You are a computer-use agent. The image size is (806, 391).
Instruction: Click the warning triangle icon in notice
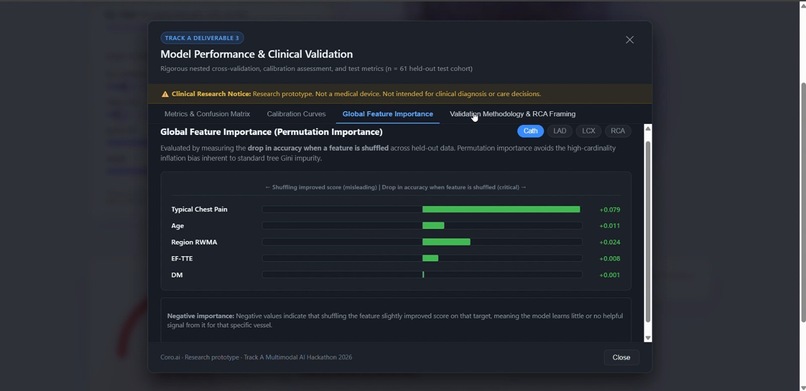(165, 94)
